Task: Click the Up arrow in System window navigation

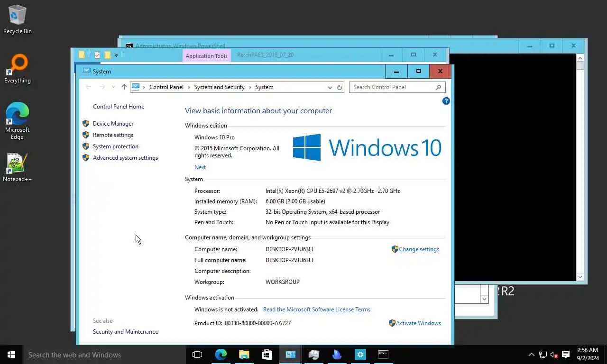Action: [x=124, y=87]
